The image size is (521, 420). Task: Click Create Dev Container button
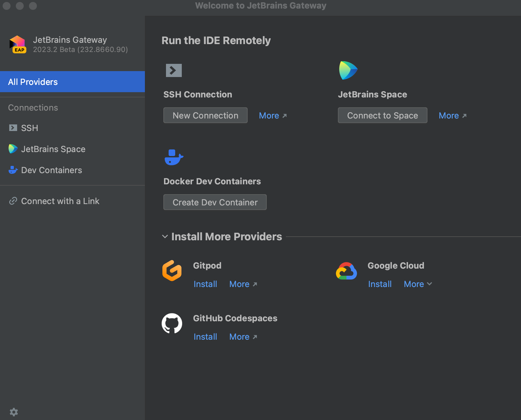click(215, 202)
